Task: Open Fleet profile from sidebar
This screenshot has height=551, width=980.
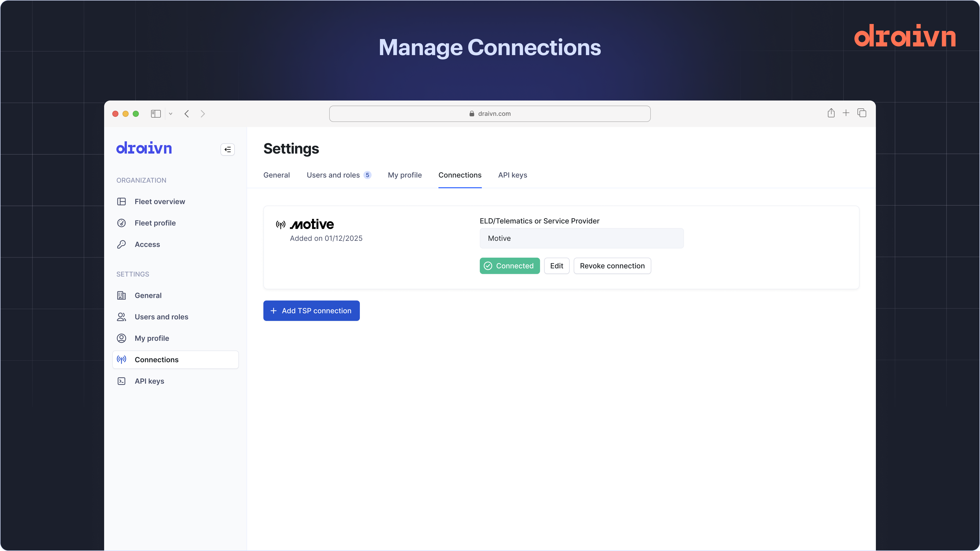Action: pyautogui.click(x=155, y=223)
